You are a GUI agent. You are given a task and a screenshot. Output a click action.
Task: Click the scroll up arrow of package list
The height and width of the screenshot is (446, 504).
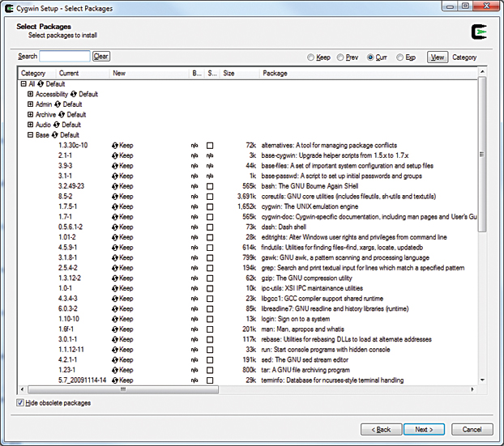pos(482,71)
